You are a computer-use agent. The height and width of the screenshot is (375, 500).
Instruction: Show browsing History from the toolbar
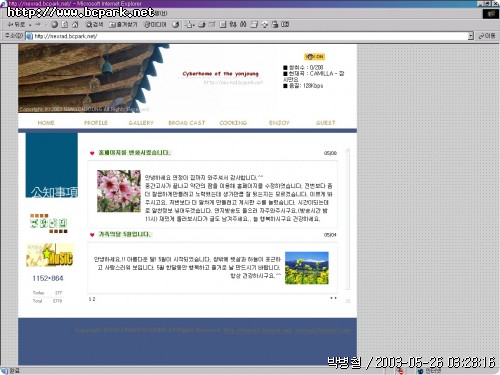tap(176, 25)
